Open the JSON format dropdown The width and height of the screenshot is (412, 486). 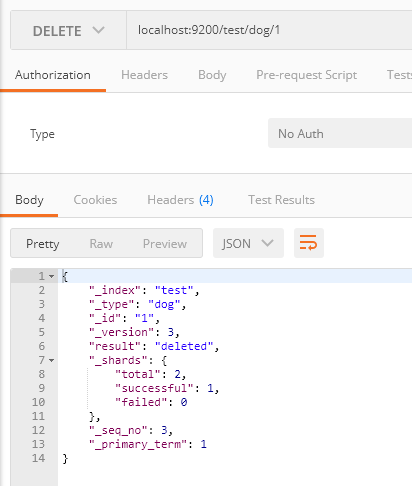pos(248,243)
